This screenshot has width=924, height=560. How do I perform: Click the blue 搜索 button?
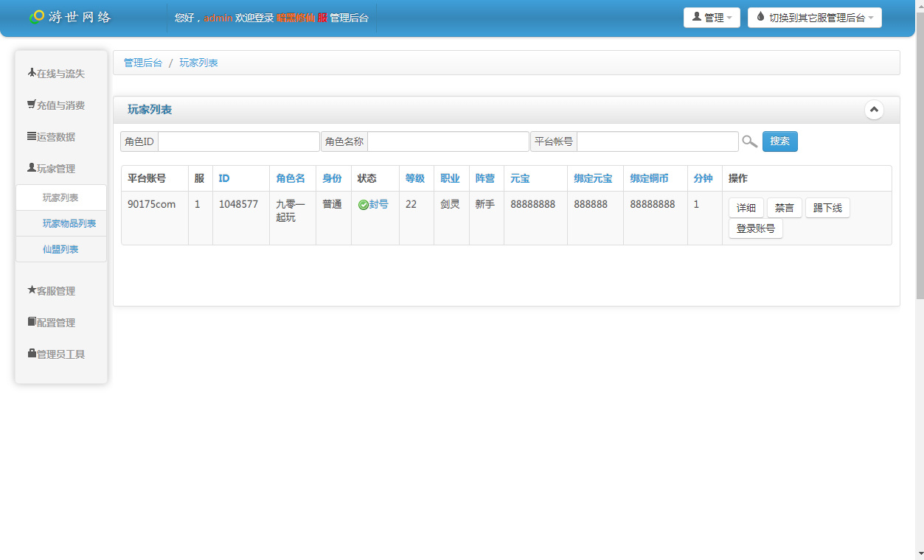click(779, 141)
